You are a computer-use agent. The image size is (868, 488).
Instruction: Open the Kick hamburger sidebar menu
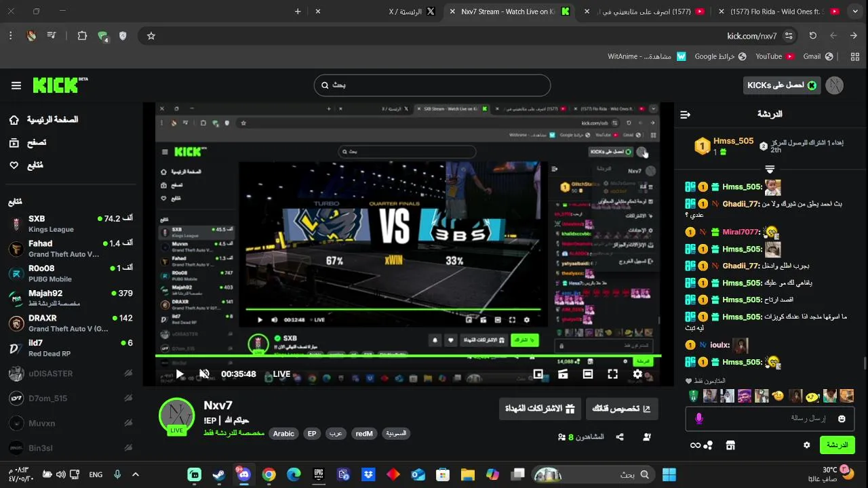point(16,85)
